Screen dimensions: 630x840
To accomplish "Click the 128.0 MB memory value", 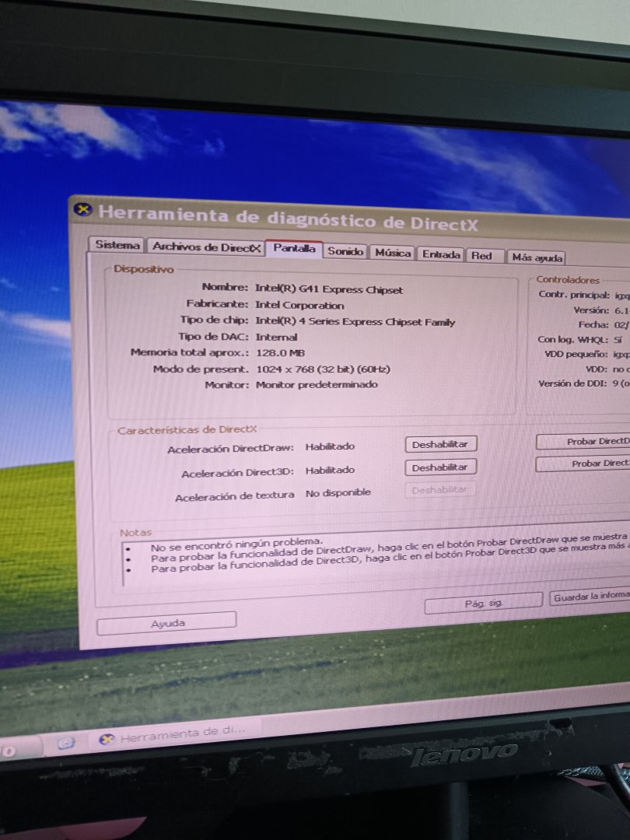I will [x=280, y=353].
